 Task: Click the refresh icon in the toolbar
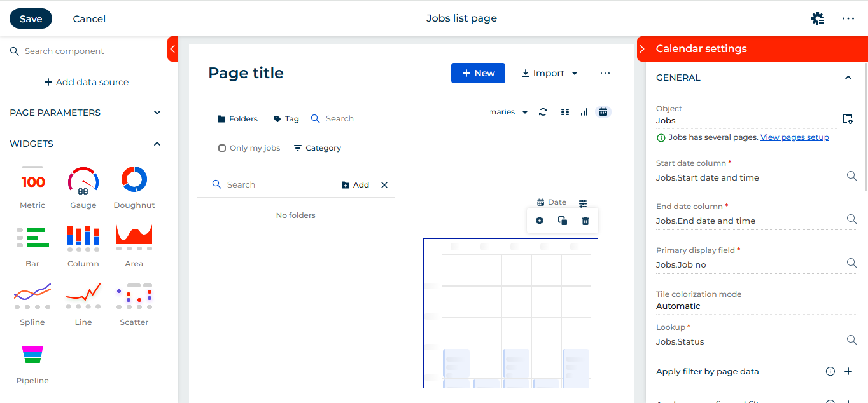click(x=543, y=112)
